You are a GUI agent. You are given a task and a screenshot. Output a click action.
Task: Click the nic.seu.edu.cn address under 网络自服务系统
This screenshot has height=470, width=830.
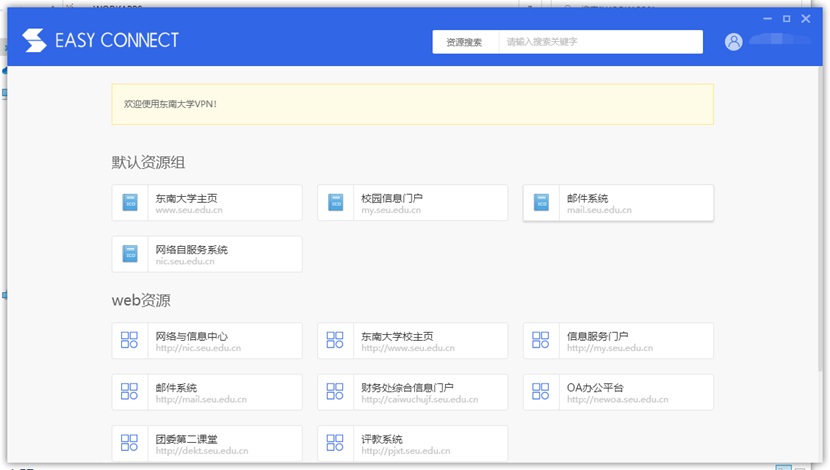185,261
